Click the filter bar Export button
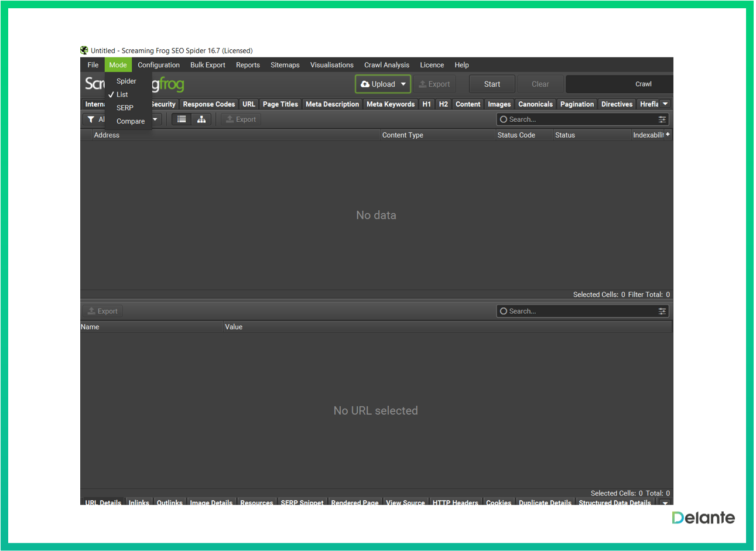This screenshot has height=551, width=756. [x=241, y=119]
